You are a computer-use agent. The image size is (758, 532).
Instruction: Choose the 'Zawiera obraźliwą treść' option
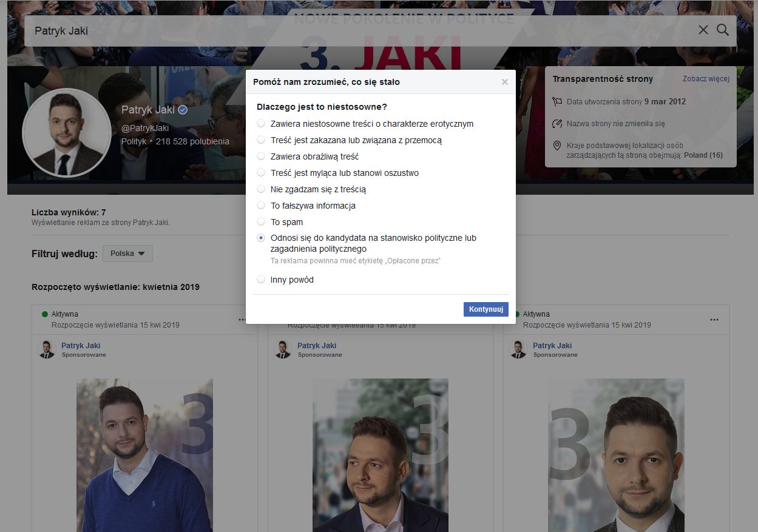pyautogui.click(x=261, y=157)
